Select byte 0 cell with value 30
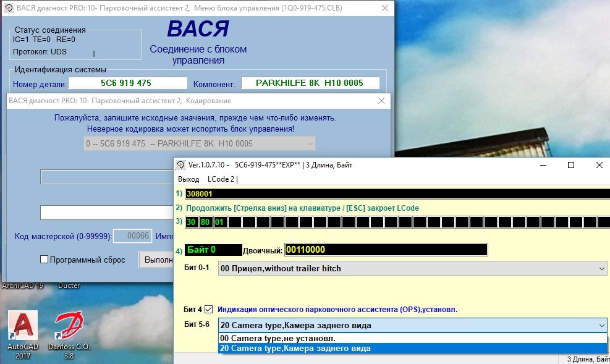Screen dimensions: 610x364 (x=191, y=222)
